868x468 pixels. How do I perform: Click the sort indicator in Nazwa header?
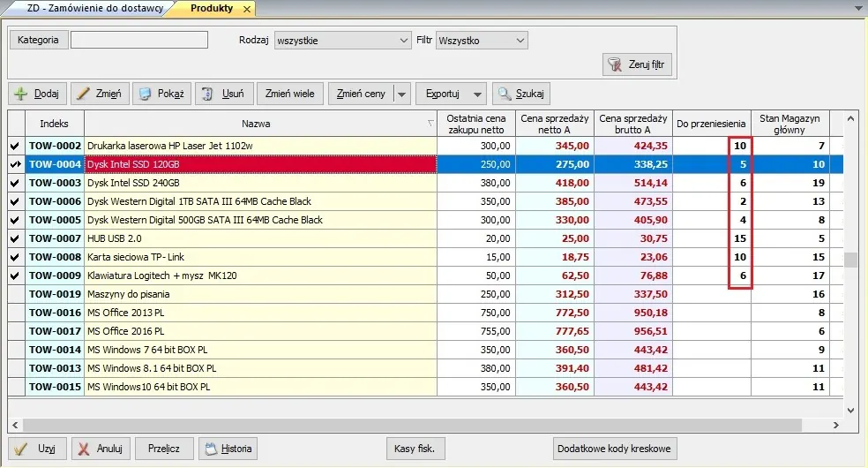(430, 123)
